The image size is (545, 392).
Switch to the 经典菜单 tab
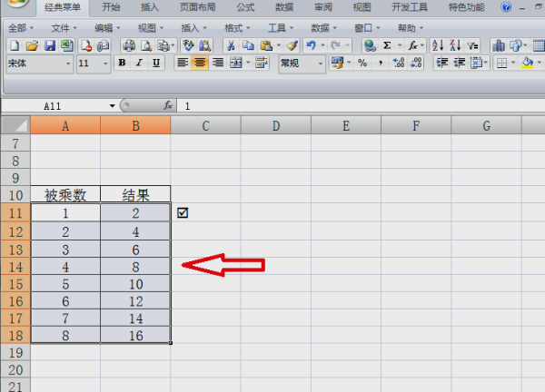pyautogui.click(x=63, y=7)
